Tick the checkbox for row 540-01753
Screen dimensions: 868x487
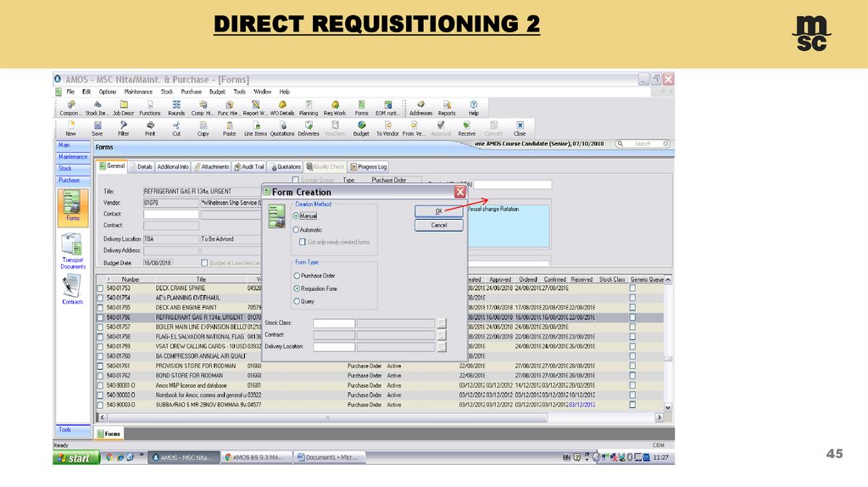click(x=100, y=288)
